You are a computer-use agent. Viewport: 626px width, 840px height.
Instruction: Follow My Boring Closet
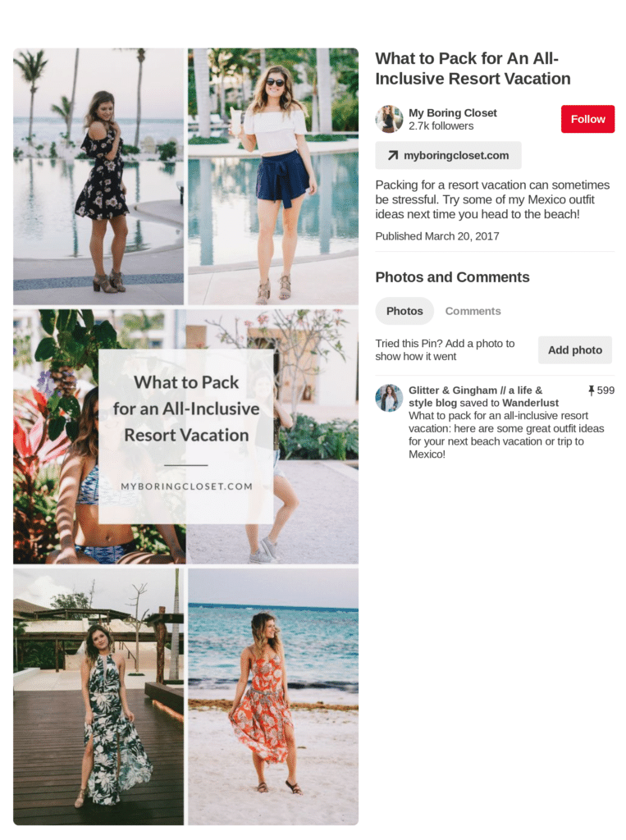587,119
